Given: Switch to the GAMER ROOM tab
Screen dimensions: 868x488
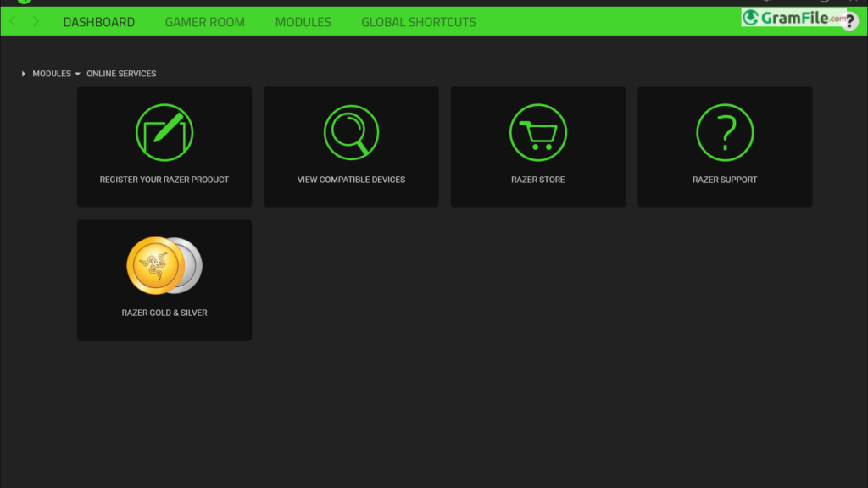Looking at the screenshot, I should [204, 22].
